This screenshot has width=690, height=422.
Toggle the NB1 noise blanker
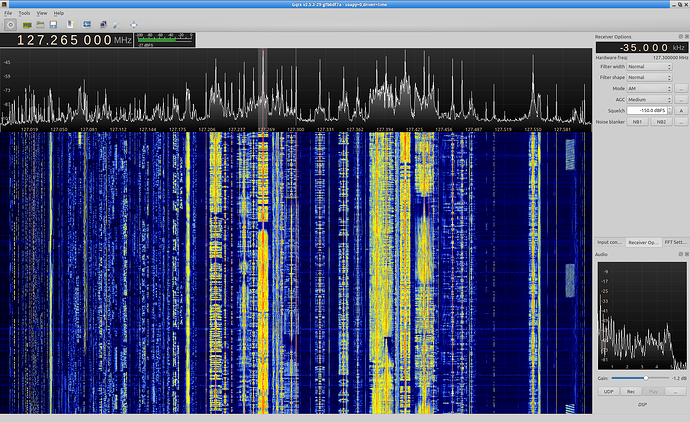point(637,121)
